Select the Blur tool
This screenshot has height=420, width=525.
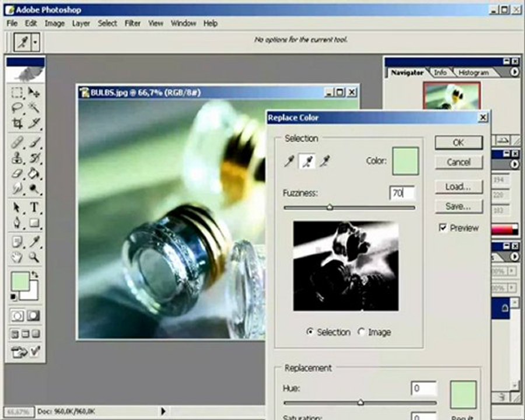[x=17, y=189]
